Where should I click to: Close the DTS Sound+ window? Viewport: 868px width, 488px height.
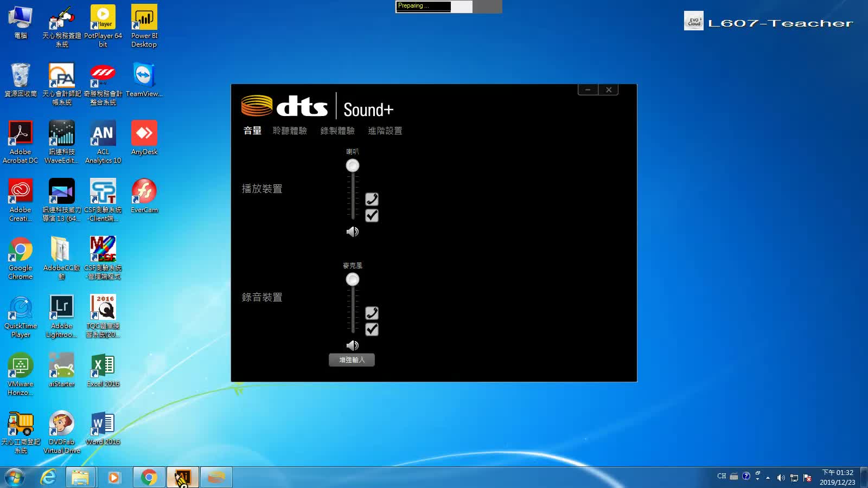[609, 90]
